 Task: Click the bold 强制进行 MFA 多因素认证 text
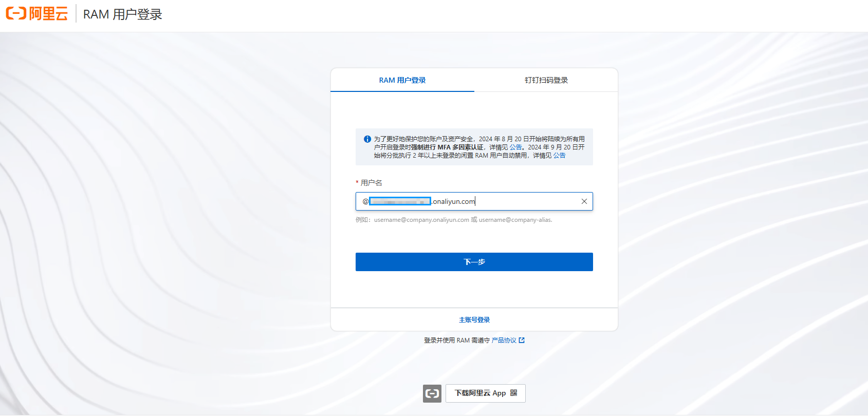447,147
